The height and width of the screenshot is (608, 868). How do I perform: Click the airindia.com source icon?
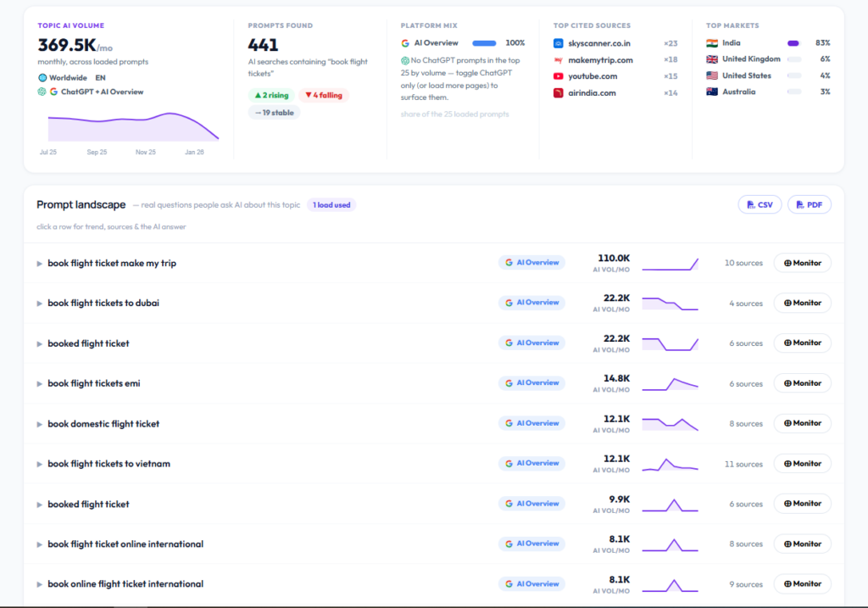pos(558,93)
